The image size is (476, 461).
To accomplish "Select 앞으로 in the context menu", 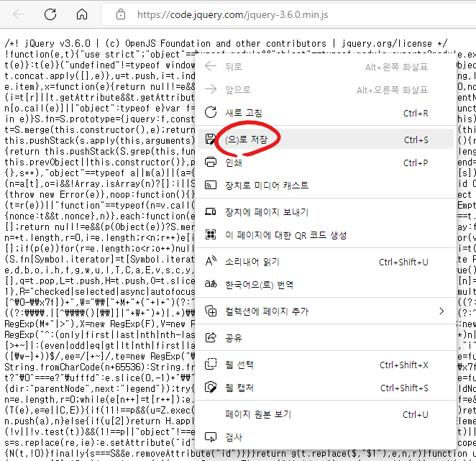I will point(326,90).
